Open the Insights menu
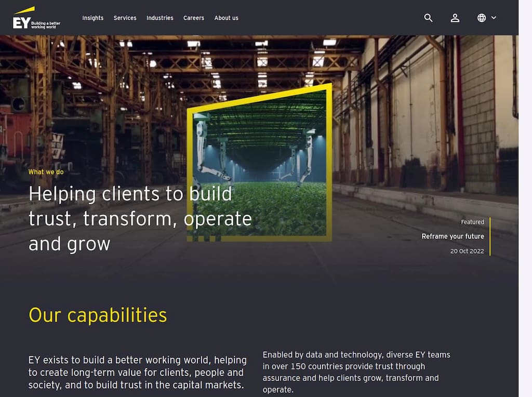Viewport: 532px width, 397px height. click(93, 18)
